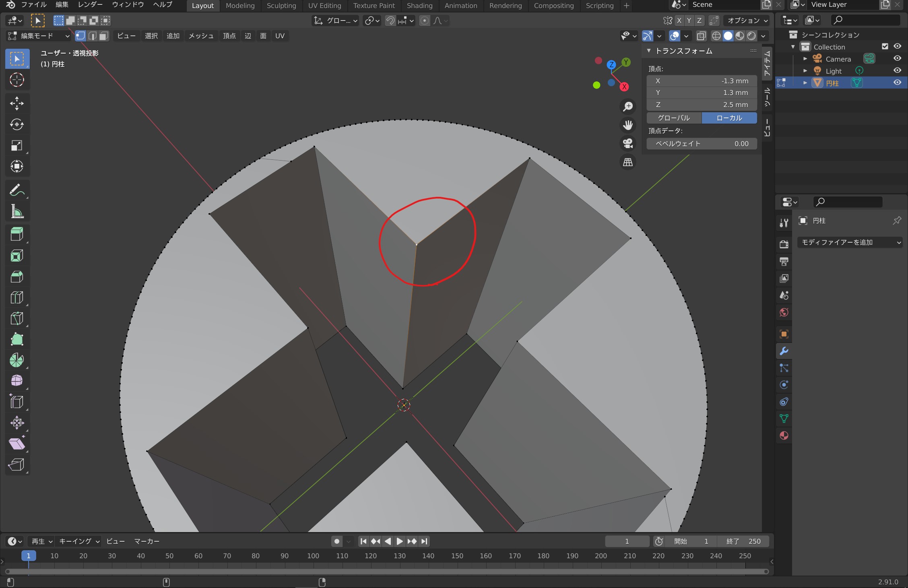Collapse the トランスフォーム panel
This screenshot has height=588, width=908.
(649, 51)
